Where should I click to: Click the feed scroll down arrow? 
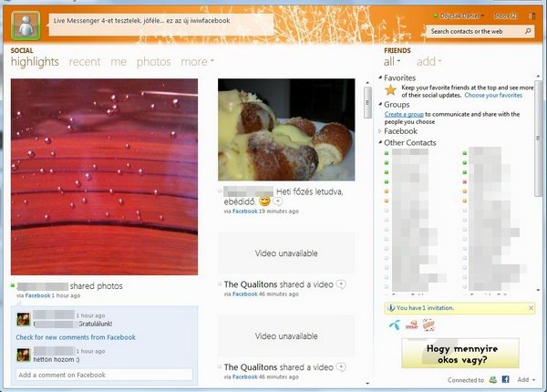[367, 383]
